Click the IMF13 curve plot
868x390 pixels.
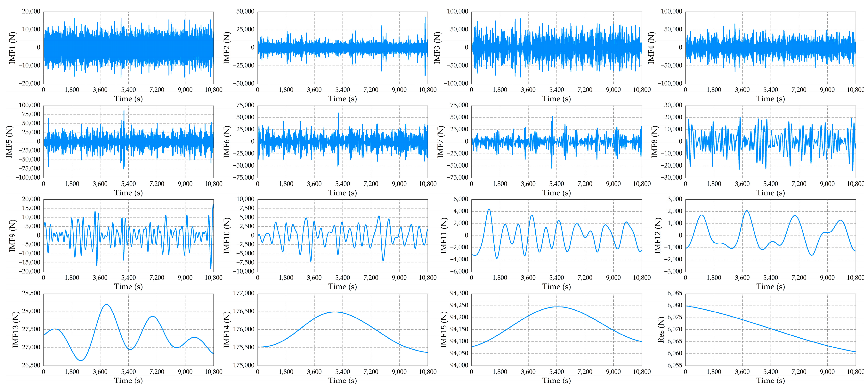[x=128, y=329]
